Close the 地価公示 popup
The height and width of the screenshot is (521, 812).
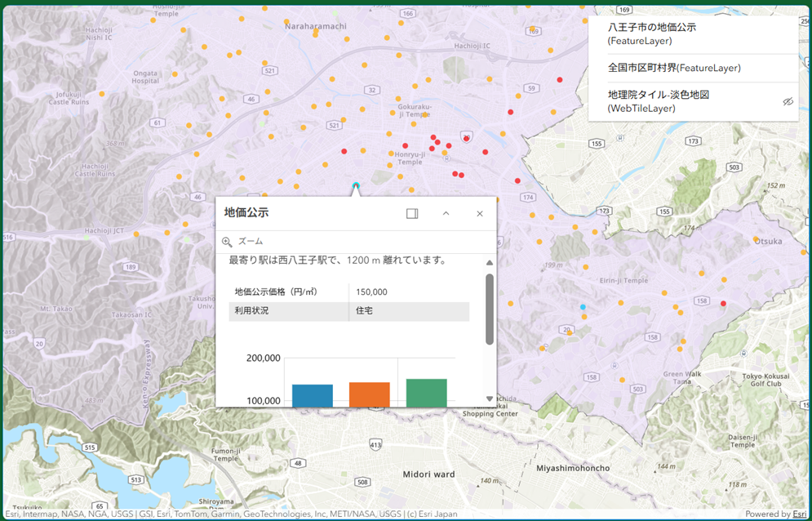pos(480,213)
